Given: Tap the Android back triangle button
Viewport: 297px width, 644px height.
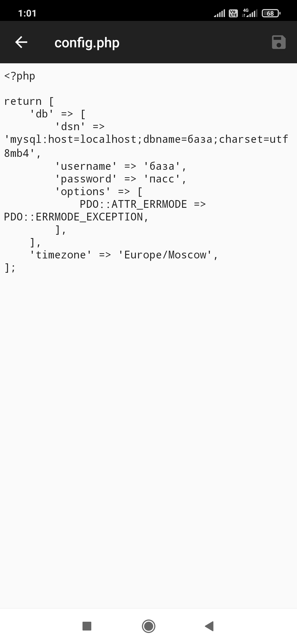Looking at the screenshot, I should pyautogui.click(x=210, y=626).
